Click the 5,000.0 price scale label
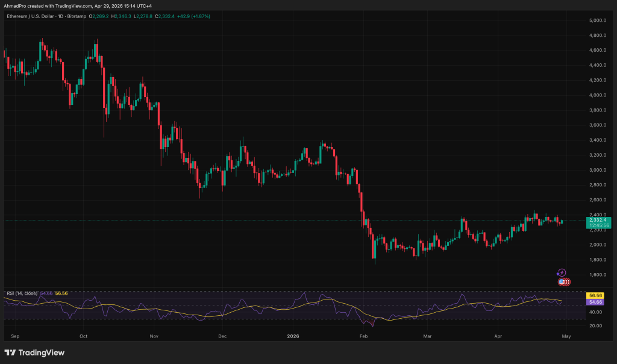The width and height of the screenshot is (617, 364). (x=597, y=20)
